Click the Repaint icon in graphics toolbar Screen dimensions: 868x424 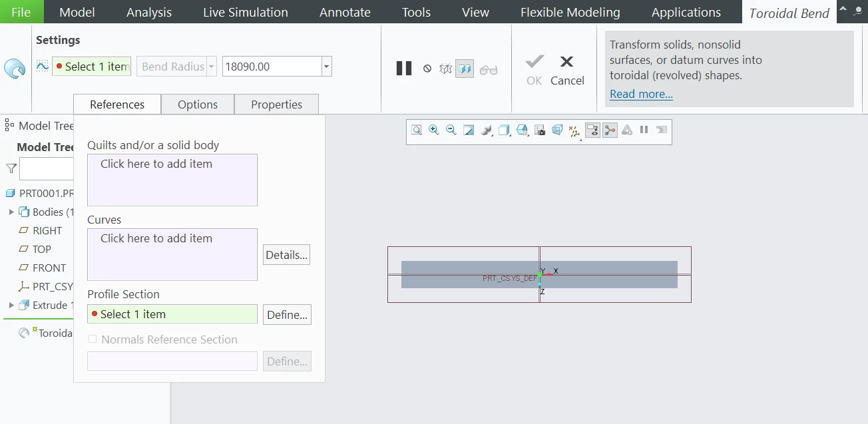(x=469, y=130)
